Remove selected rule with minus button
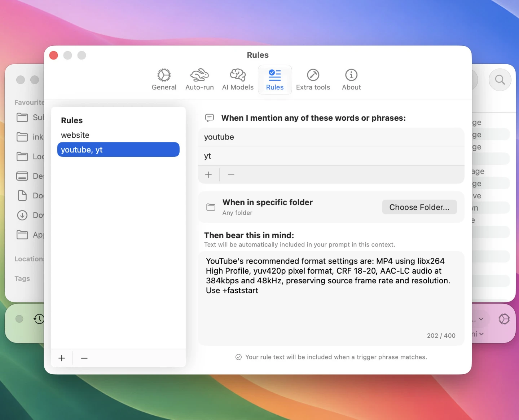This screenshot has height=420, width=519. pyautogui.click(x=84, y=358)
